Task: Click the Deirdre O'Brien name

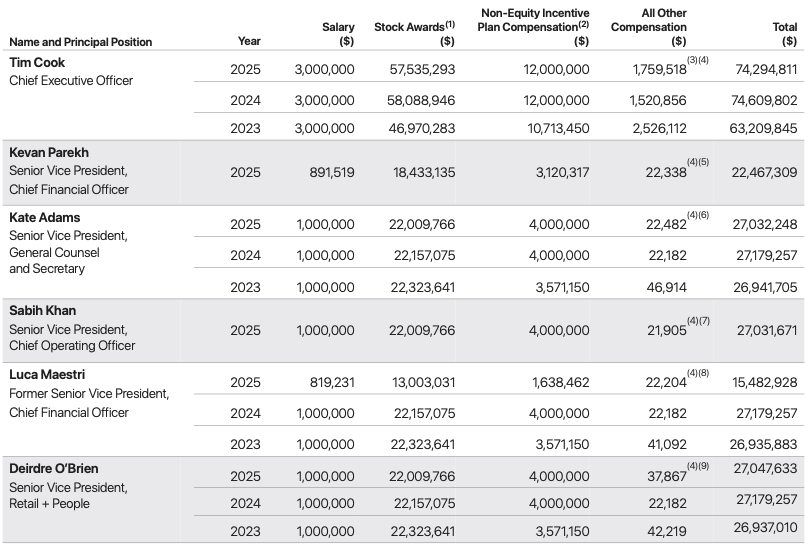Action: (54, 468)
